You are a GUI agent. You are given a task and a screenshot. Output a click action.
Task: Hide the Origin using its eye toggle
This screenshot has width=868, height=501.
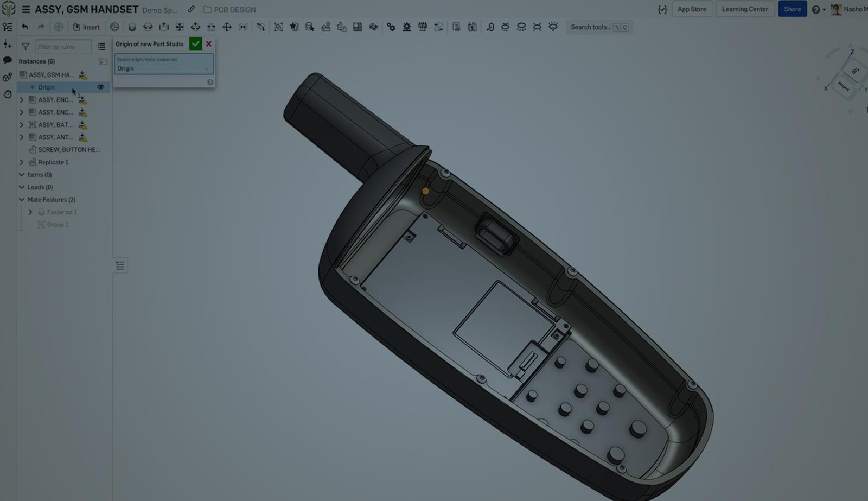[x=100, y=87]
